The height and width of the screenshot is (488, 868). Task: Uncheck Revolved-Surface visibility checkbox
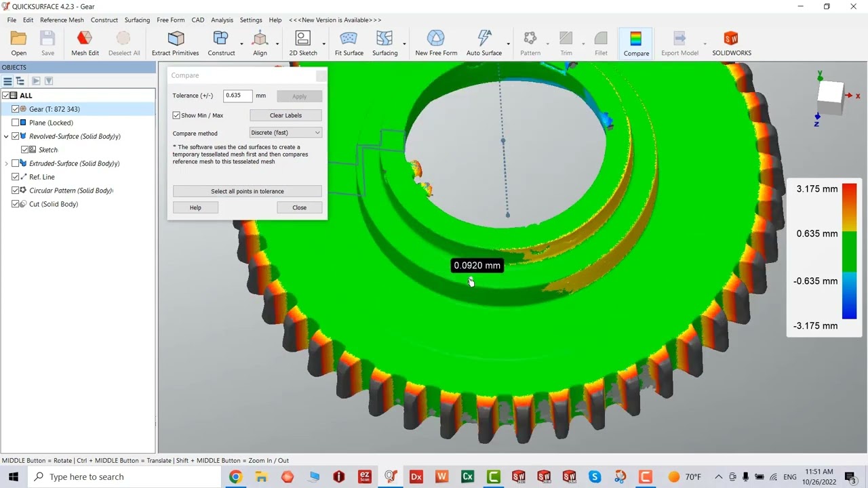(x=16, y=136)
